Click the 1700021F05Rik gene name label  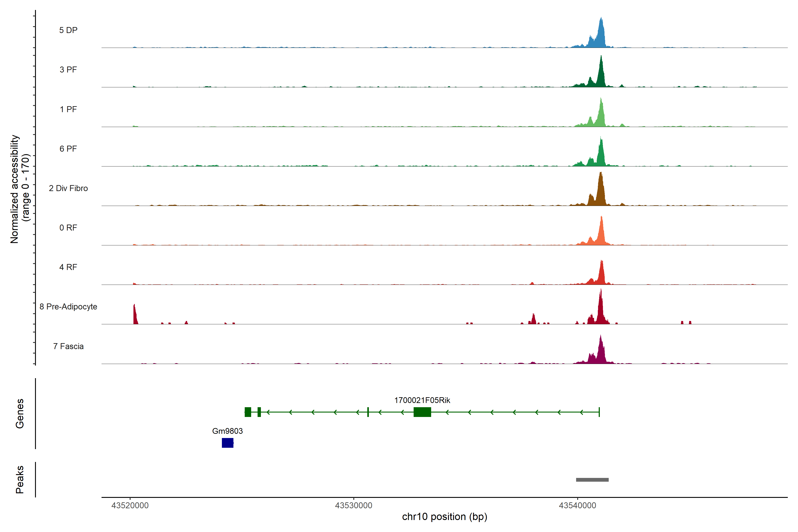pos(422,400)
